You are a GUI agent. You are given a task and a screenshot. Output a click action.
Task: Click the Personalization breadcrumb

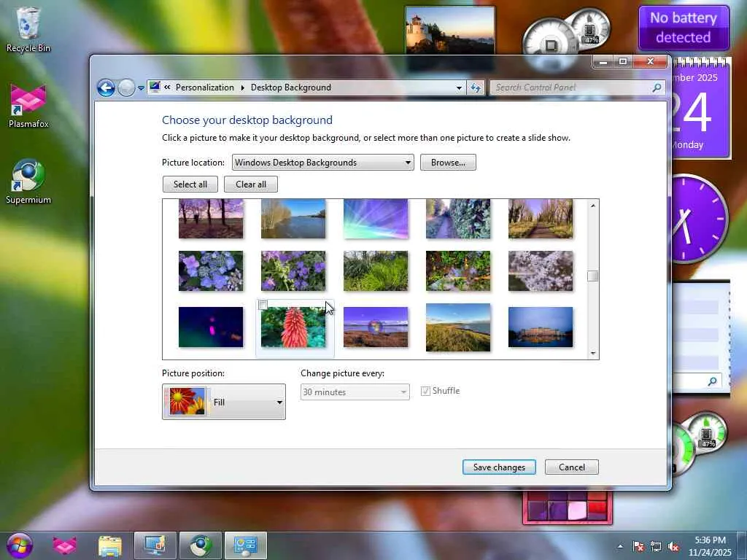pos(205,87)
